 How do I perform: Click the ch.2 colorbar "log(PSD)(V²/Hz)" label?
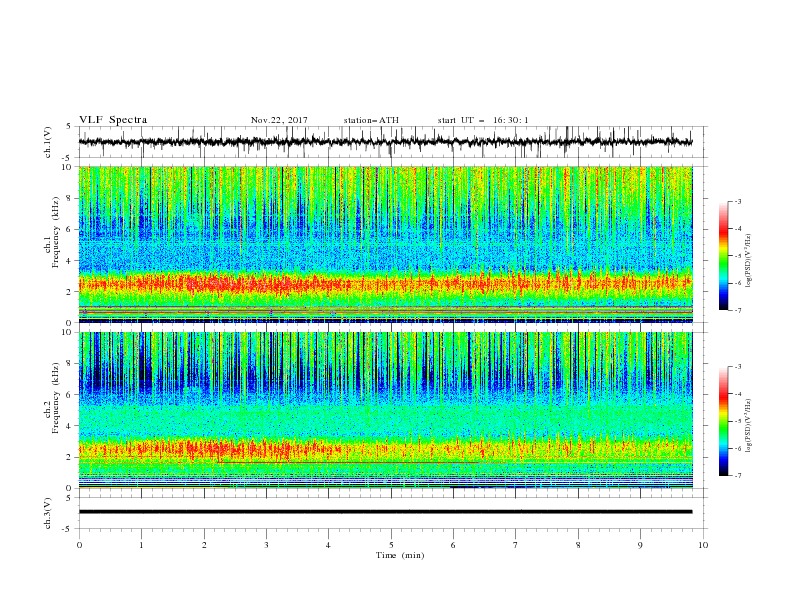(x=748, y=426)
